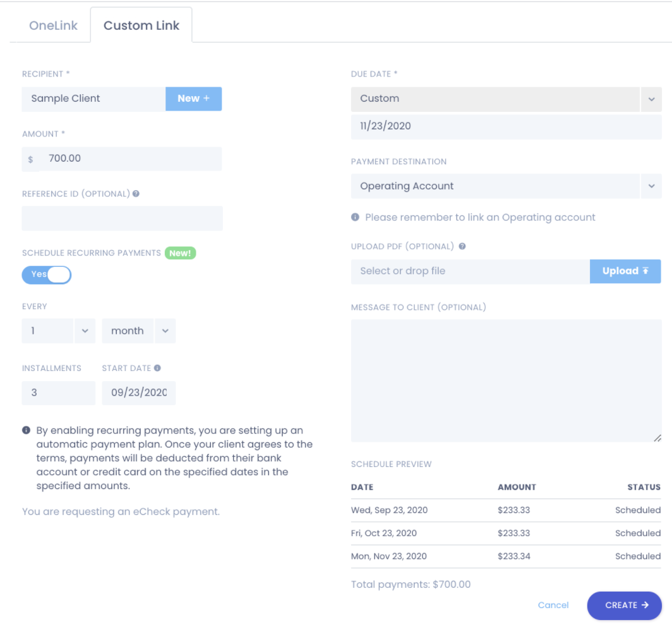672x627 pixels.
Task: Click the Create button
Action: (624, 605)
